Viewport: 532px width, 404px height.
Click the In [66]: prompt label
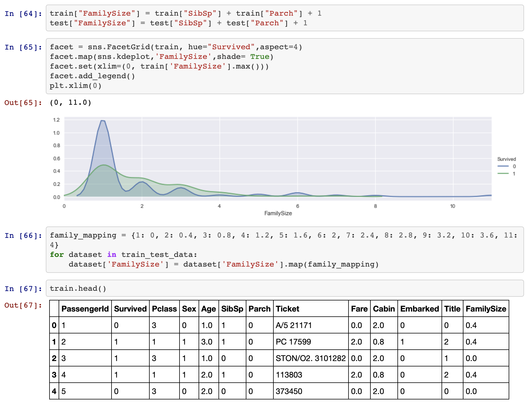[23, 235]
